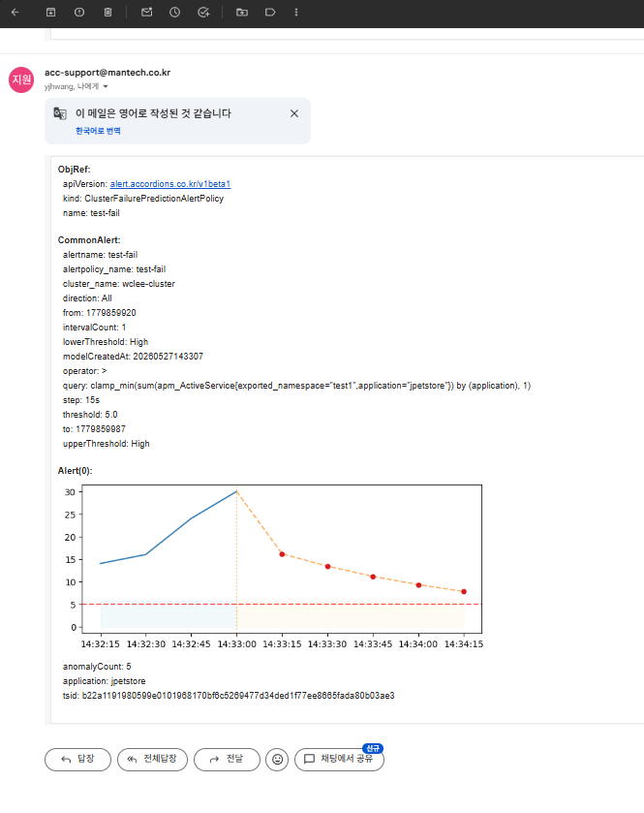Click the ObjRef: heading
Screen dimensions: 644x813
(75, 170)
